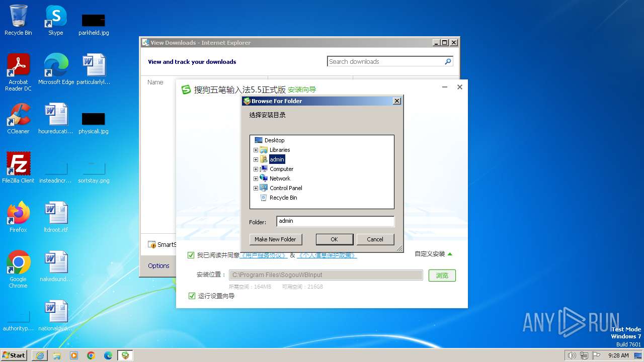This screenshot has width=644, height=362.
Task: Cancel the Browse For Folder dialog
Action: tap(375, 239)
